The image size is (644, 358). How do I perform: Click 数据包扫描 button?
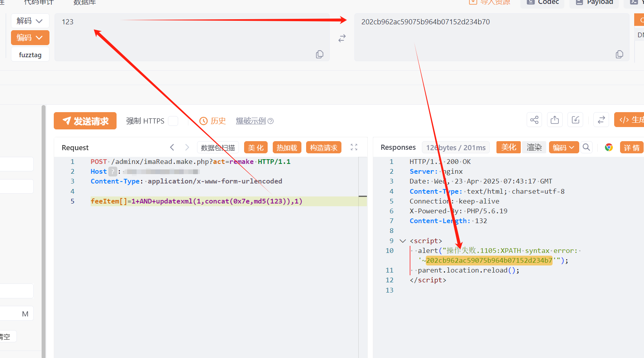[x=218, y=147]
